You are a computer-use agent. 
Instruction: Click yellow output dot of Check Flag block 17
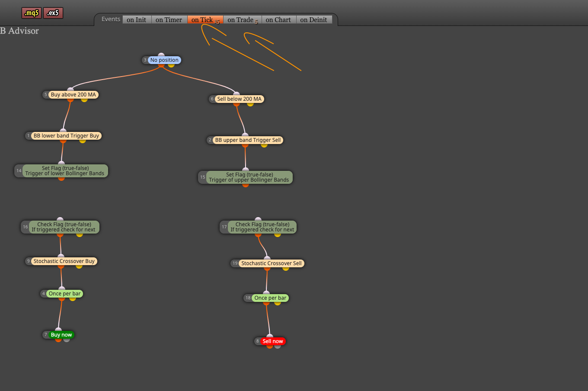point(278,234)
